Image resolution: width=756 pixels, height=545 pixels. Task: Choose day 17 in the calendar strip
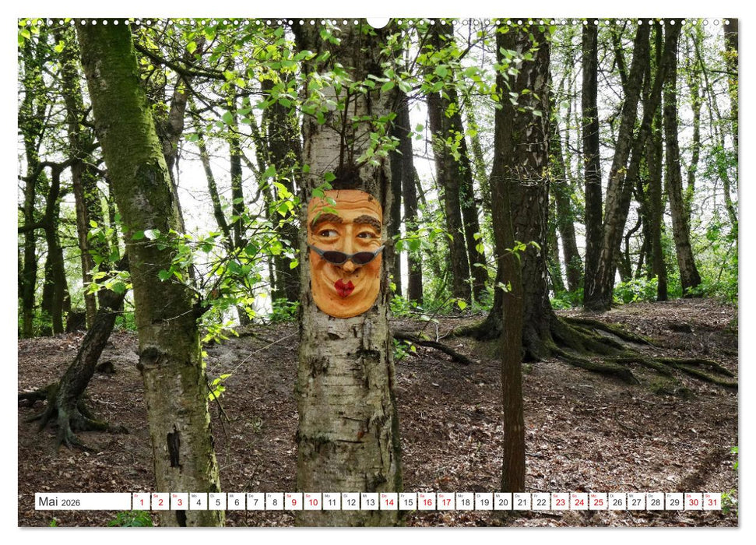pyautogui.click(x=445, y=501)
